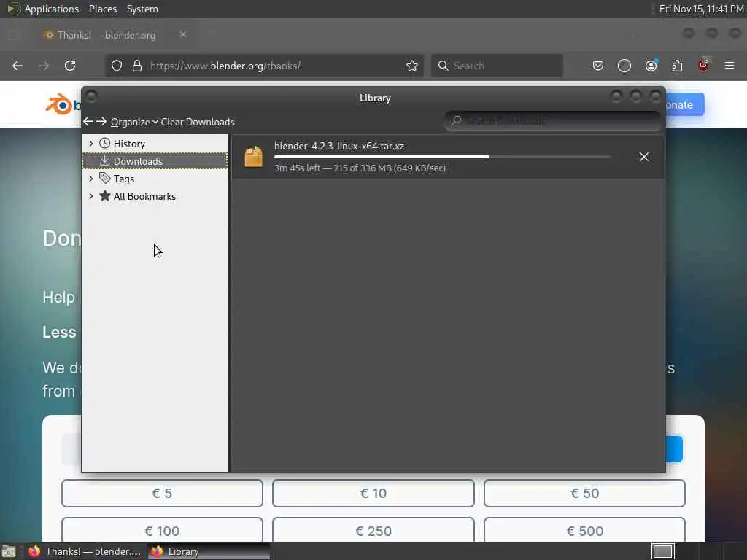Go back in Library window

click(88, 122)
